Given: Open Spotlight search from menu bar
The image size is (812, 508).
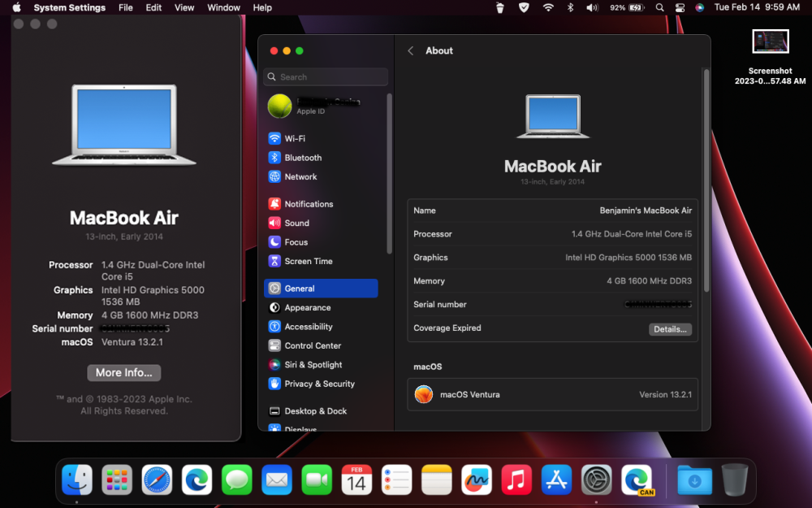Looking at the screenshot, I should pos(659,8).
